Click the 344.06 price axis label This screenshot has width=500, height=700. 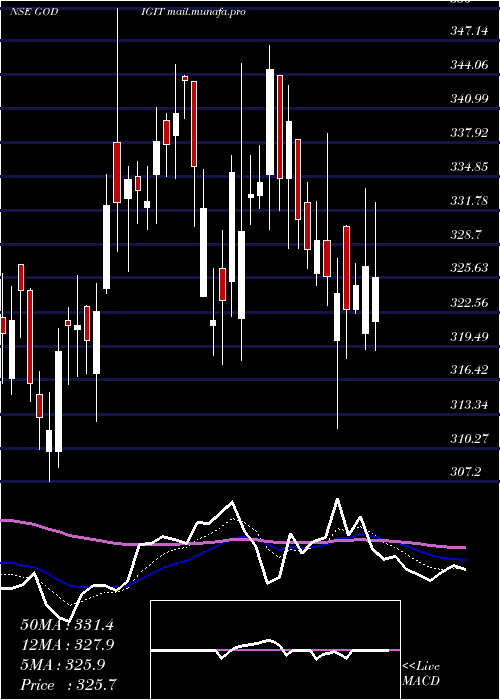point(469,65)
